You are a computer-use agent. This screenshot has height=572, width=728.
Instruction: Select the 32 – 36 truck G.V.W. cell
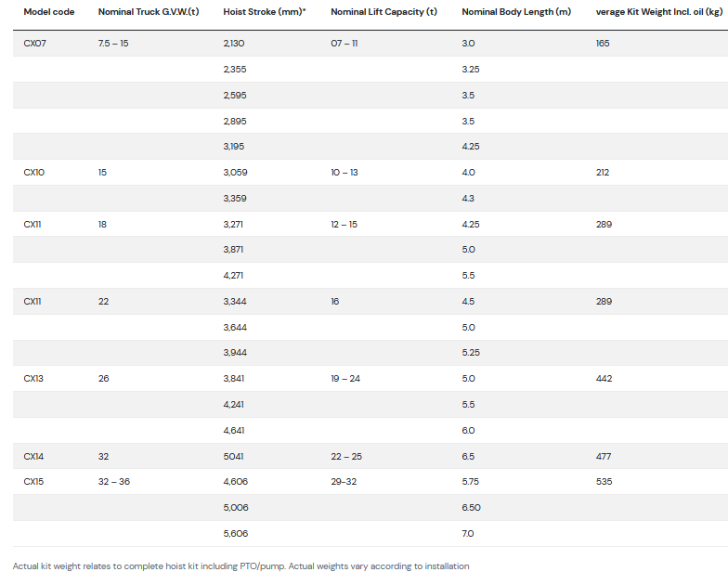[x=114, y=482]
